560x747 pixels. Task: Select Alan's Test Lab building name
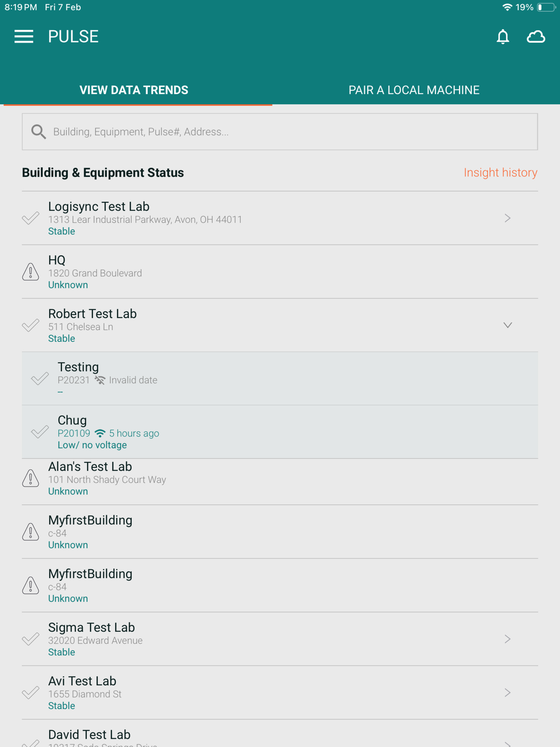[x=90, y=466]
